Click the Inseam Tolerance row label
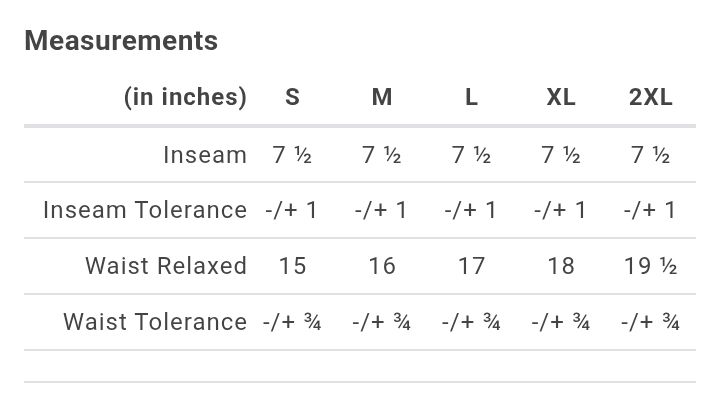 point(145,210)
